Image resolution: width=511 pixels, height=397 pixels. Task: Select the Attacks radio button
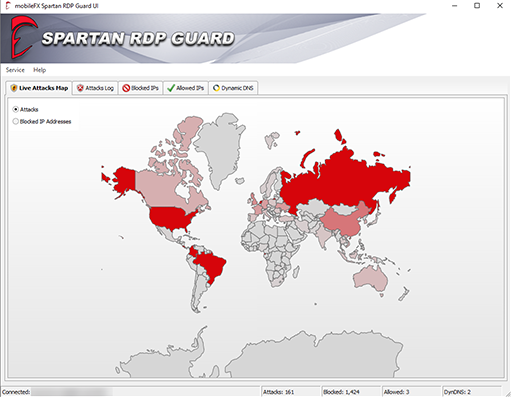(15, 109)
